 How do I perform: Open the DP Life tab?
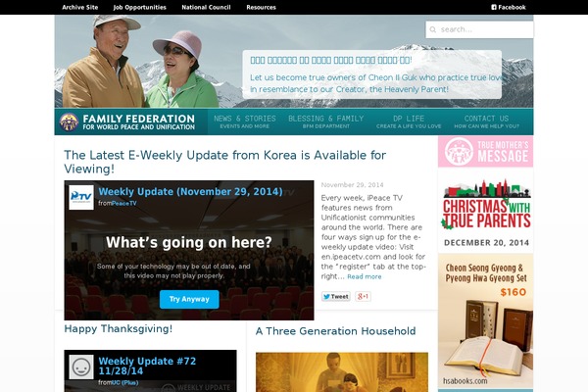pyautogui.click(x=409, y=122)
